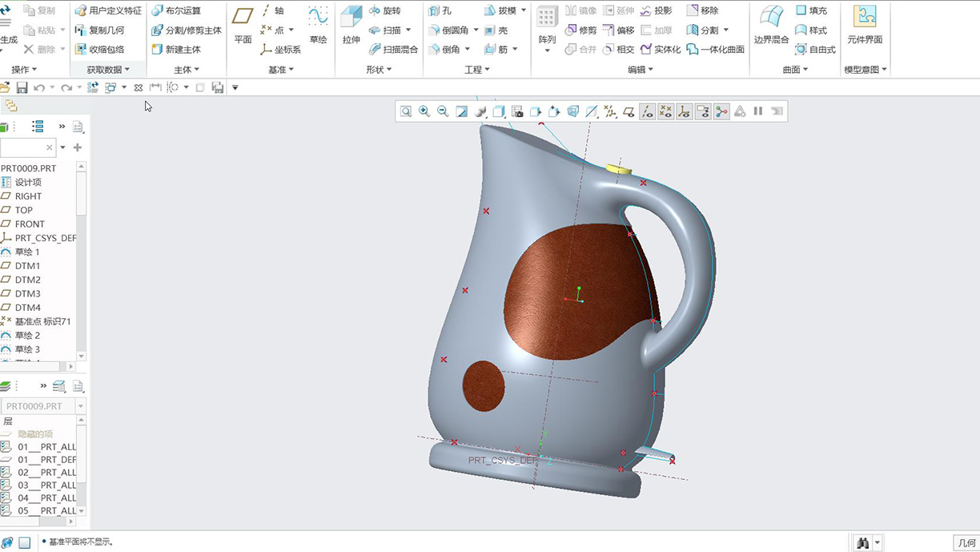Click the 投影 (Project) tool
Image resolution: width=980 pixels, height=552 pixels.
click(656, 11)
